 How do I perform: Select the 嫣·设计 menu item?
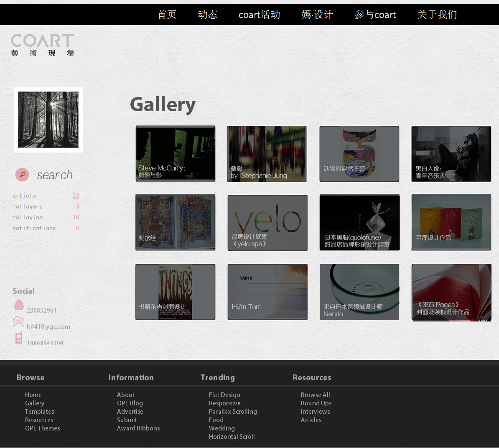pyautogui.click(x=317, y=15)
